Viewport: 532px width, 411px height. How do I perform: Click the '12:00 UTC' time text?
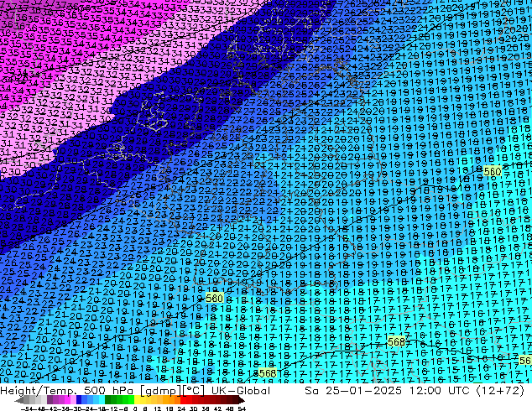pos(439,391)
